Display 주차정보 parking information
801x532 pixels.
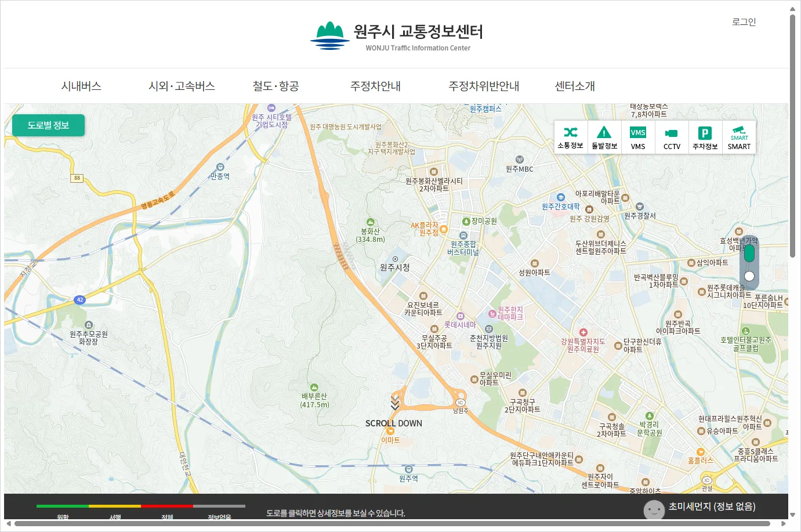(705, 137)
